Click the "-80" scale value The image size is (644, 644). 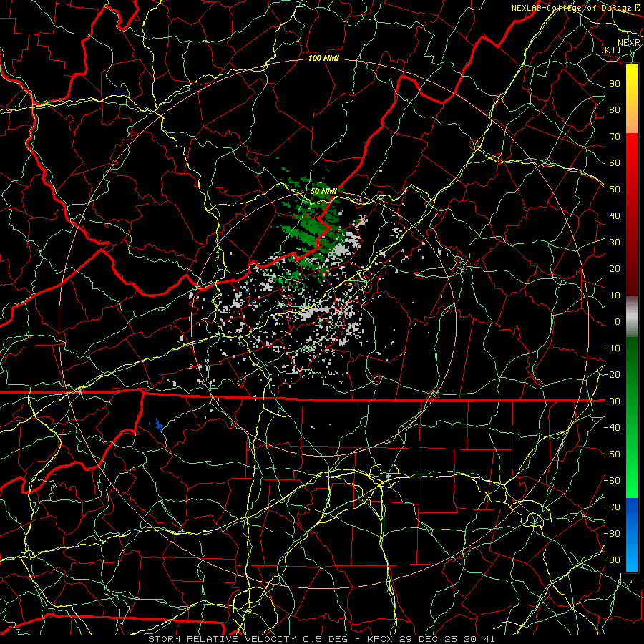(612, 534)
